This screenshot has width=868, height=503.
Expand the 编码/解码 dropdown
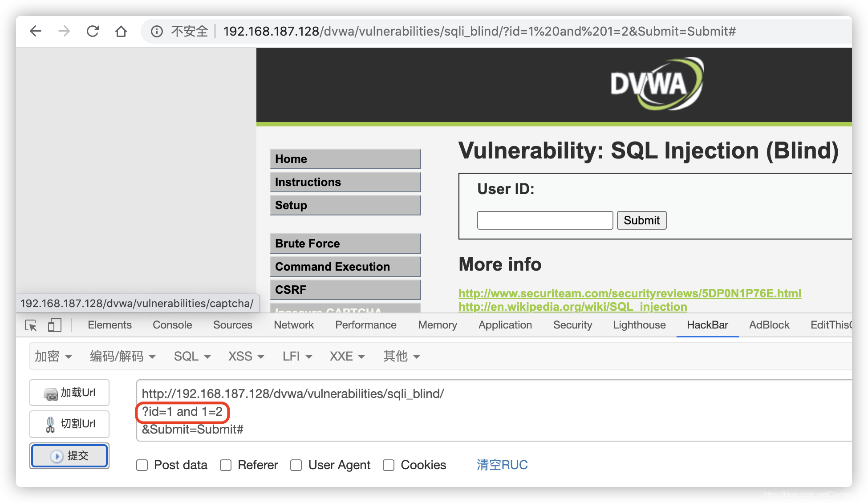[x=122, y=357]
